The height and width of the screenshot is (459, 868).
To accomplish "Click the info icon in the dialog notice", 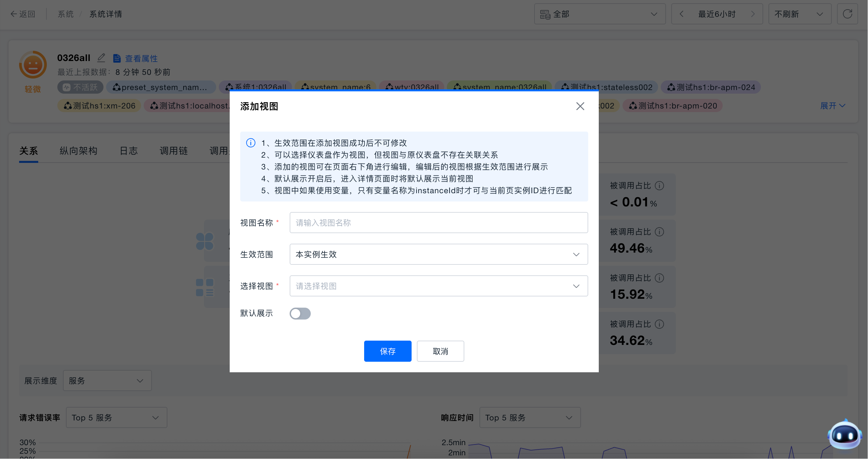I will tap(250, 143).
